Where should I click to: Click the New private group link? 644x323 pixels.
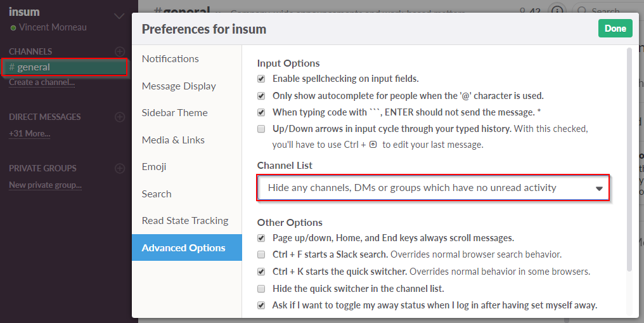[45, 185]
